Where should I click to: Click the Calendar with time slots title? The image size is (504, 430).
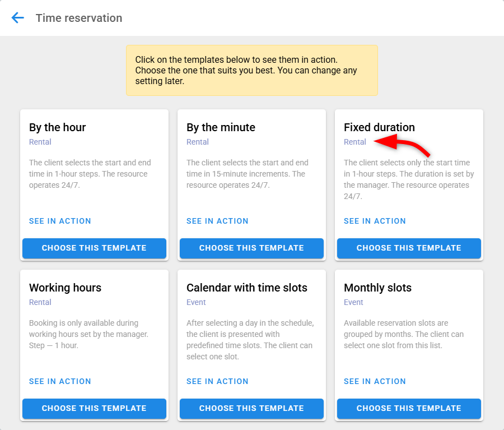247,288
